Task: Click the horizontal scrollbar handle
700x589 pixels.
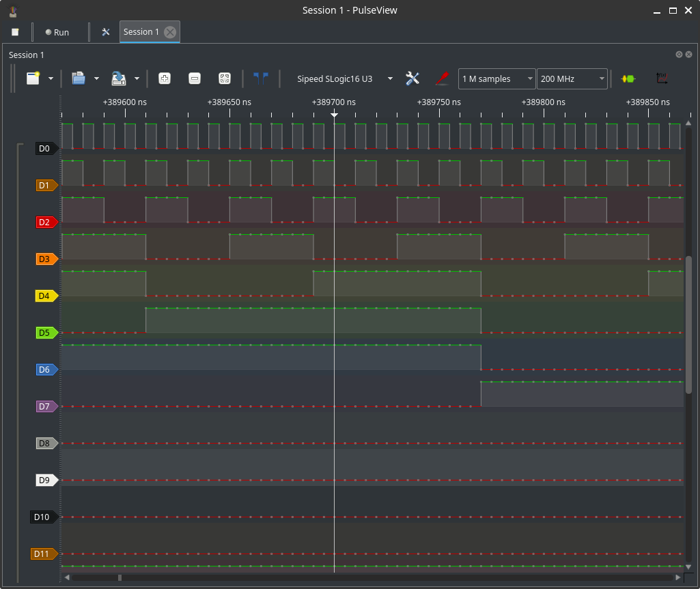Action: pyautogui.click(x=120, y=577)
